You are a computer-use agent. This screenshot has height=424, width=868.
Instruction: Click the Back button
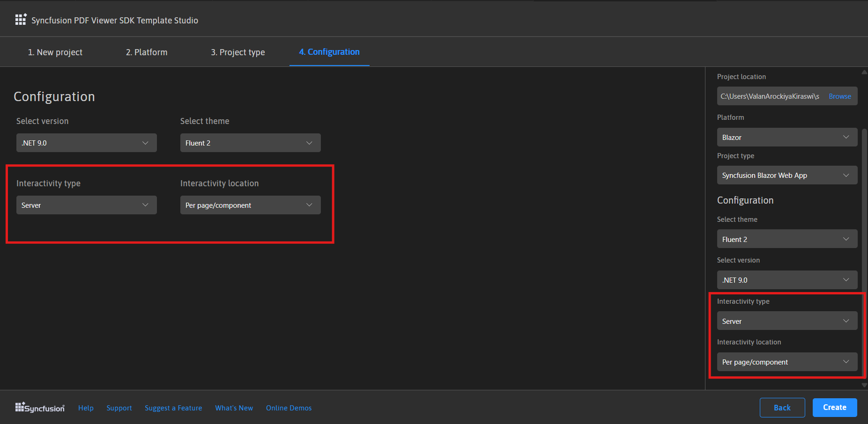click(782, 408)
